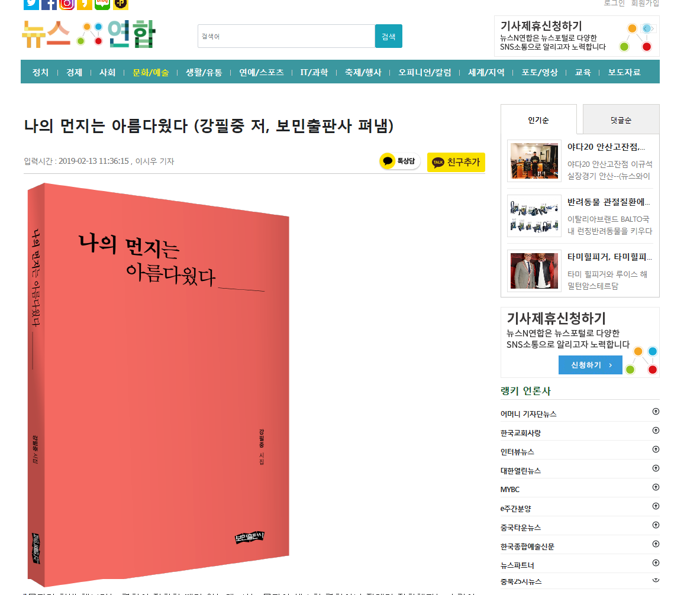Image resolution: width=700 pixels, height=595 pixels.
Task: Click the 검색 search button
Action: pos(388,36)
